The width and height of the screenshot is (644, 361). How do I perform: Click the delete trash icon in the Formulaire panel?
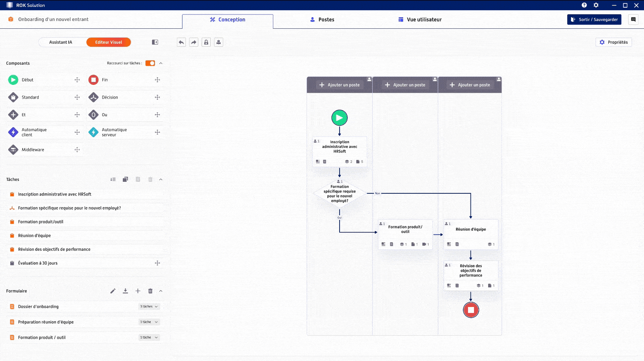150,291
